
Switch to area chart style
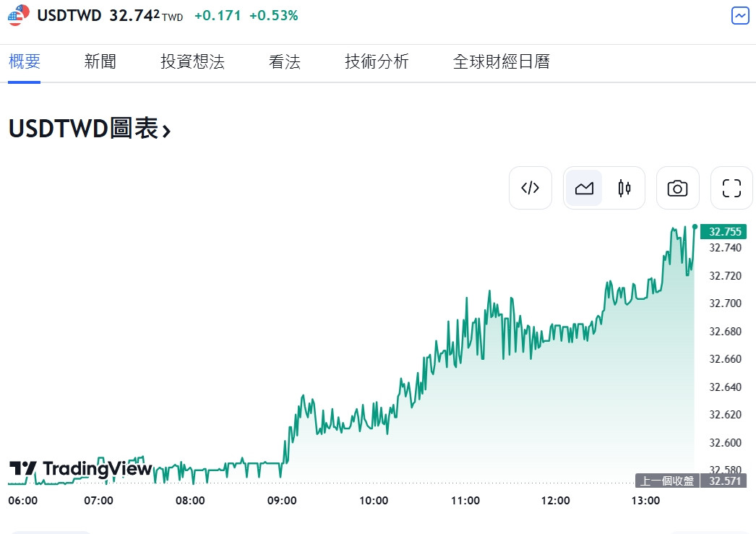584,188
